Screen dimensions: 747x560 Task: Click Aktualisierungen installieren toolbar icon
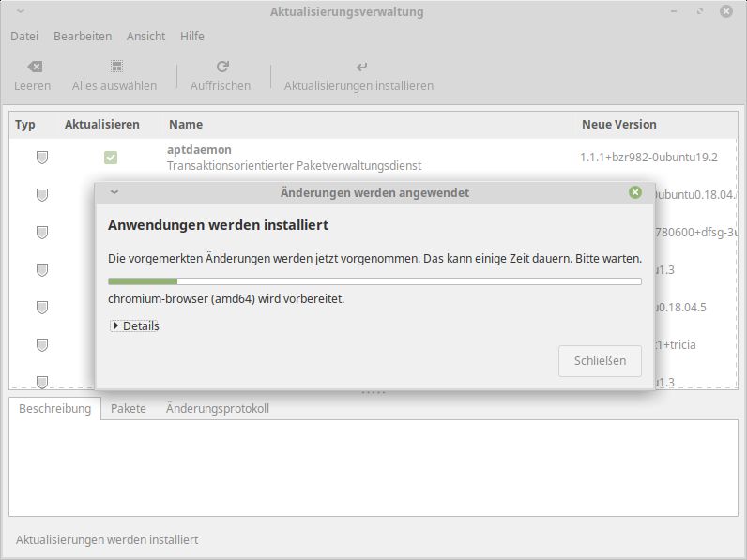point(360,68)
